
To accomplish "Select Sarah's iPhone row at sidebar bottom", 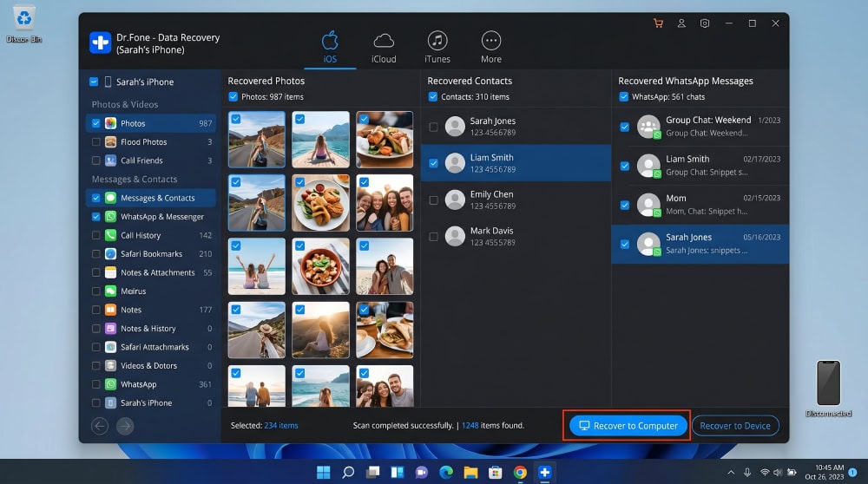I will click(151, 402).
